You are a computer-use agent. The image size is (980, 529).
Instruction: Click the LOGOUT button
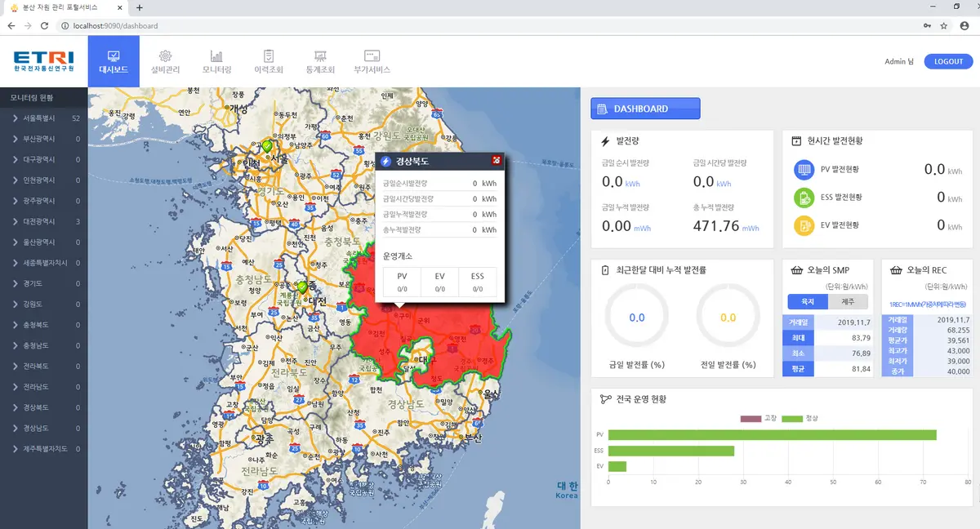(x=948, y=61)
